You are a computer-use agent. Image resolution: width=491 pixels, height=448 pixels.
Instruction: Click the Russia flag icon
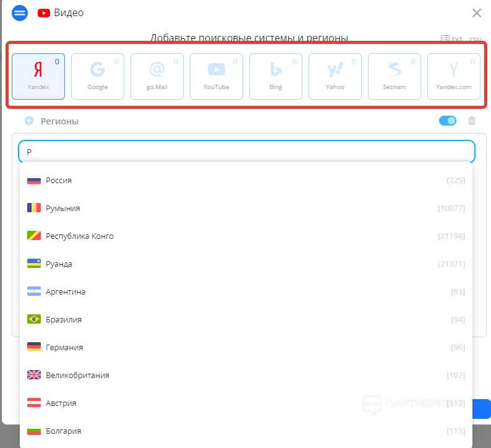[34, 181]
